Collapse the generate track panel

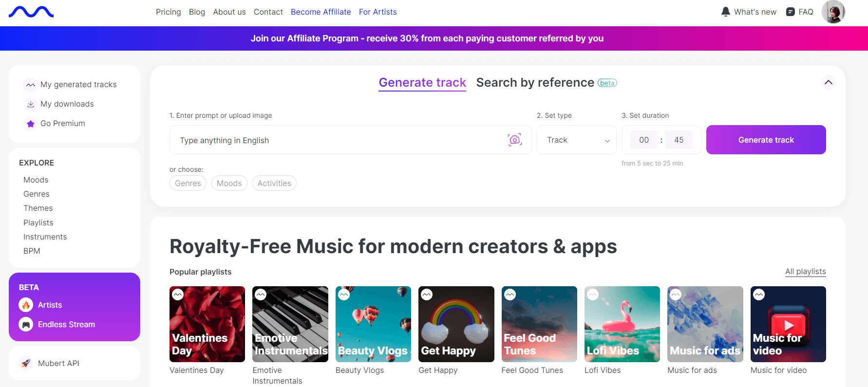click(828, 82)
